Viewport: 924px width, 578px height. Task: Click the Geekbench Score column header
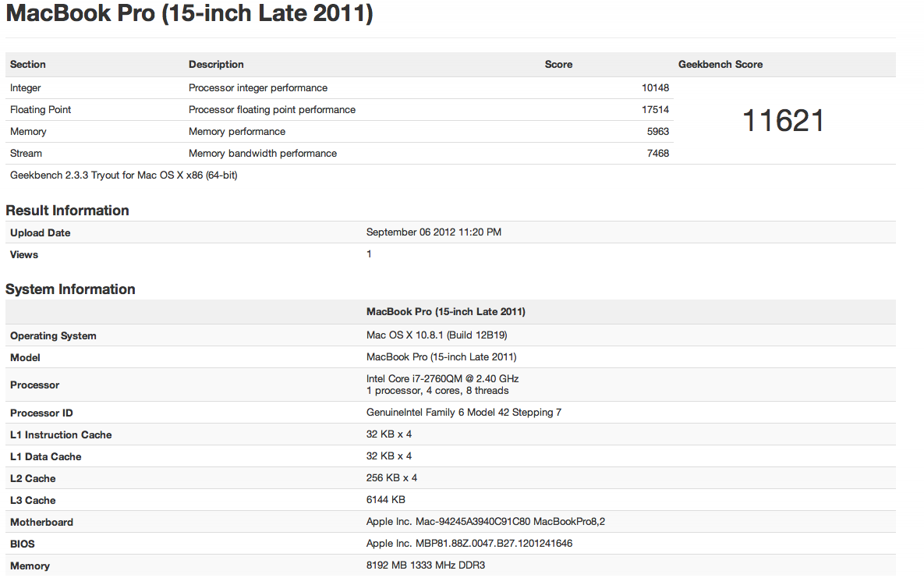click(720, 64)
